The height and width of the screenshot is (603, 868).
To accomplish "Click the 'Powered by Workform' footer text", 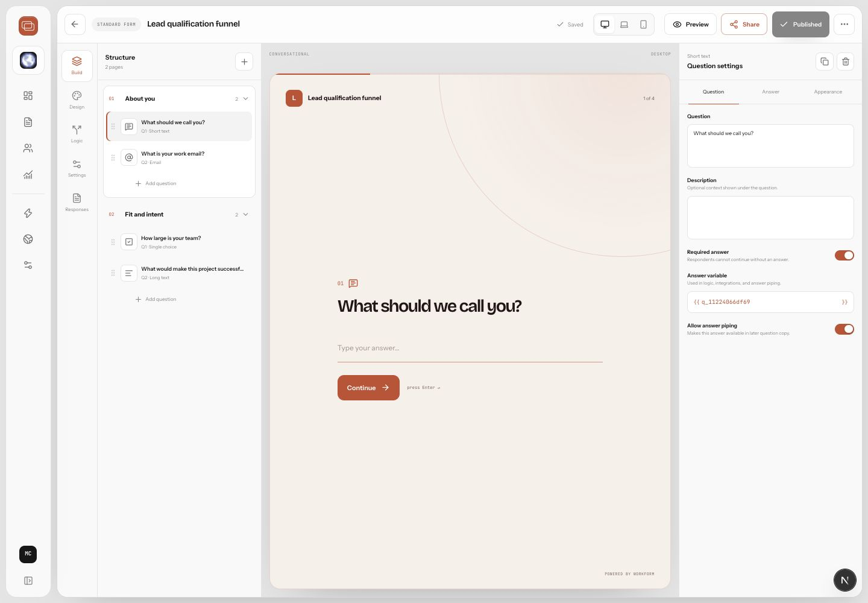I will 629,574.
